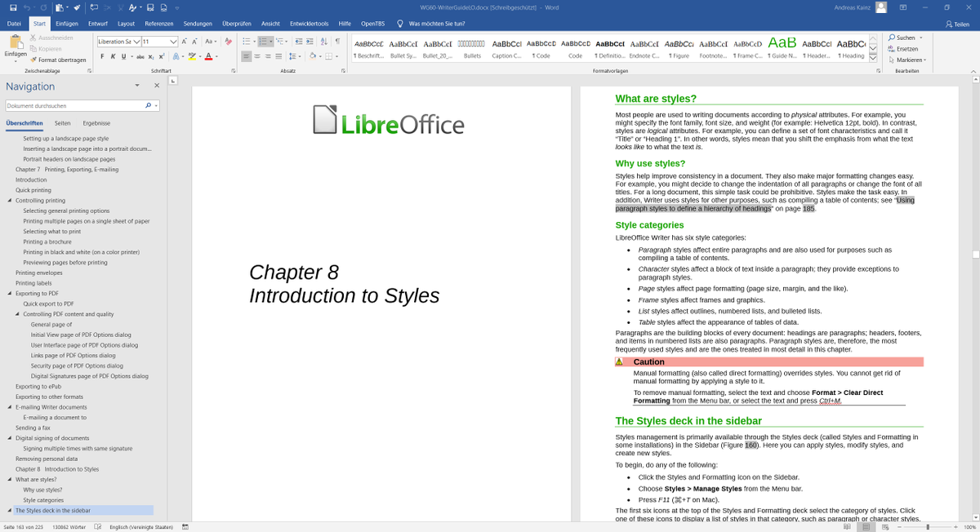Choose red font color
980x532 pixels.
pyautogui.click(x=207, y=56)
